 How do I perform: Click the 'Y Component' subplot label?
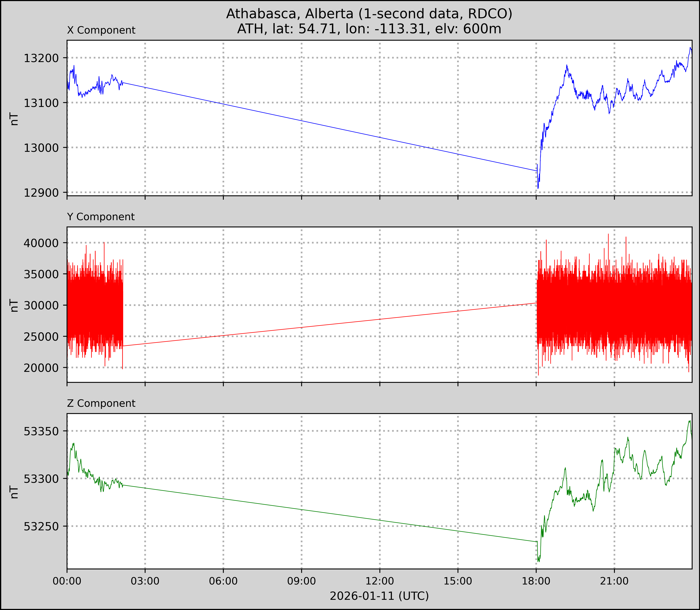(x=101, y=217)
